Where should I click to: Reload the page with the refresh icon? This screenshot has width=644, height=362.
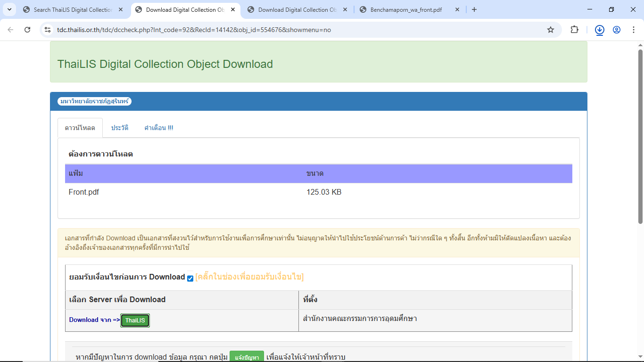pyautogui.click(x=27, y=30)
